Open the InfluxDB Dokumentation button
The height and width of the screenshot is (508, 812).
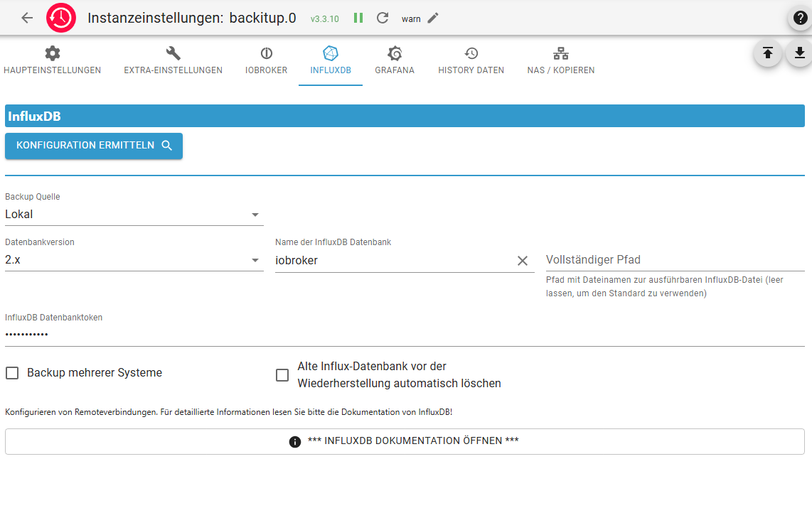pyautogui.click(x=405, y=441)
